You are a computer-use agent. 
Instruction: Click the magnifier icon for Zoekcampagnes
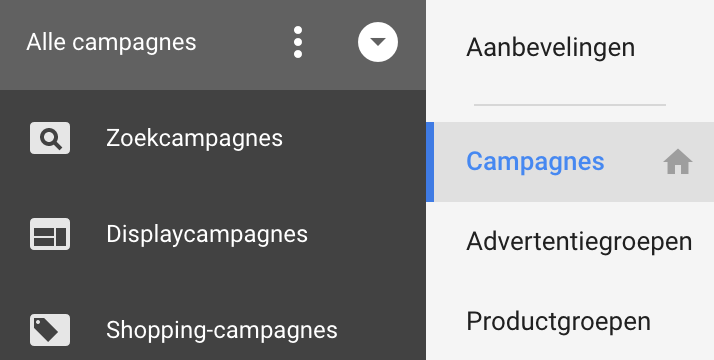50,138
